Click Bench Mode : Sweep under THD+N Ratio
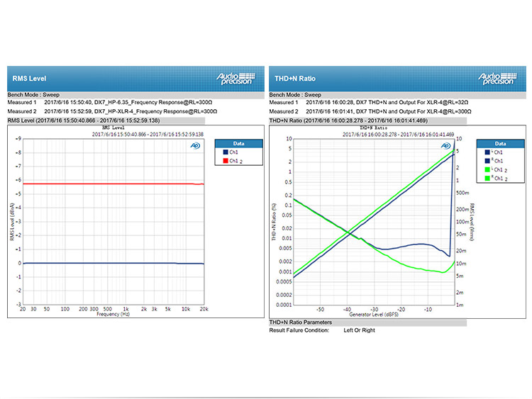Screen dimensions: 532x399 click(295, 95)
